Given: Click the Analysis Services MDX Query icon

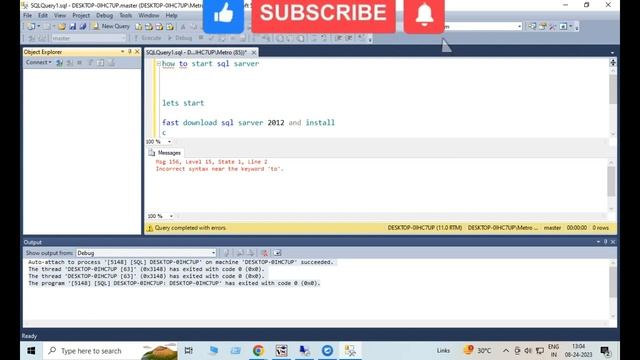Looking at the screenshot, I should 149,27.
